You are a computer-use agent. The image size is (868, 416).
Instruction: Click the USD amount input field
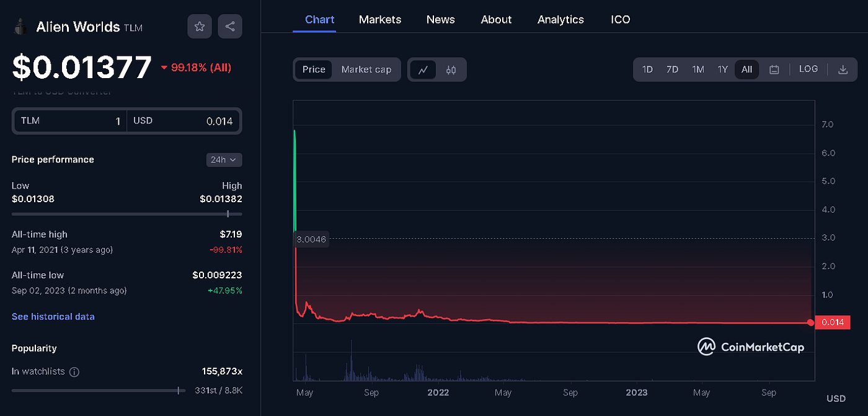184,121
